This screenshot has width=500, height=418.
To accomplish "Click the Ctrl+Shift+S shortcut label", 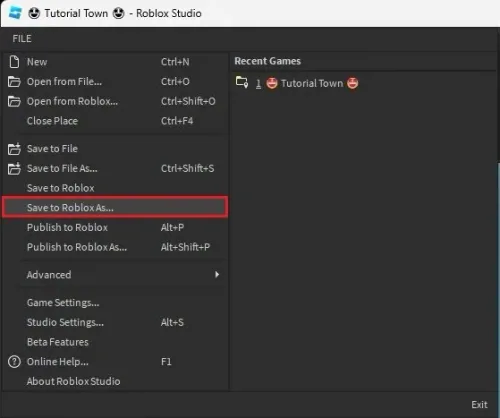I will (188, 168).
